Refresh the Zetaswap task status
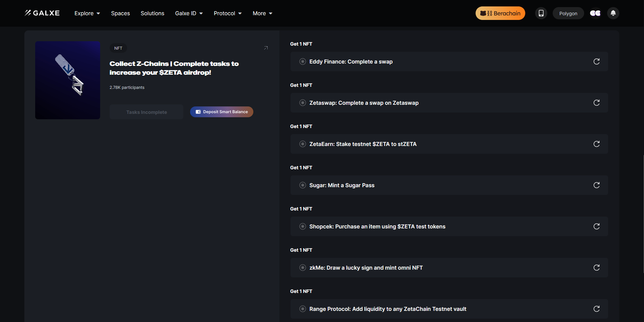Image resolution: width=644 pixels, height=322 pixels. [596, 103]
